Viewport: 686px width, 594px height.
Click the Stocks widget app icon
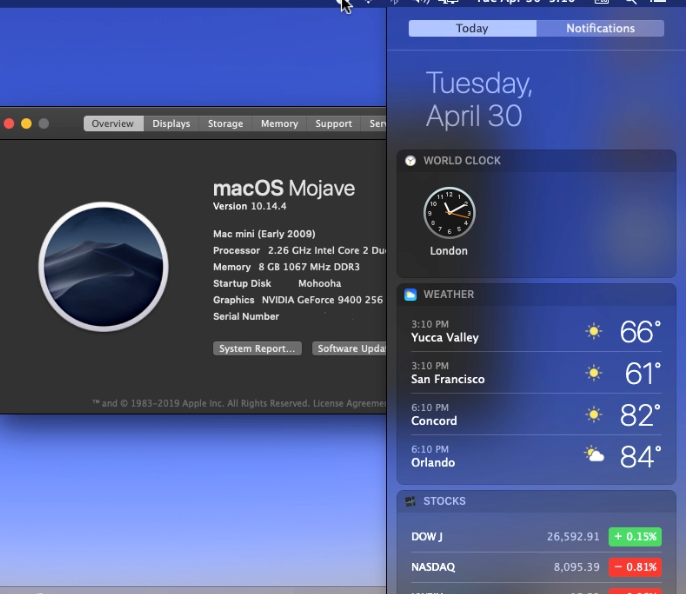point(410,501)
